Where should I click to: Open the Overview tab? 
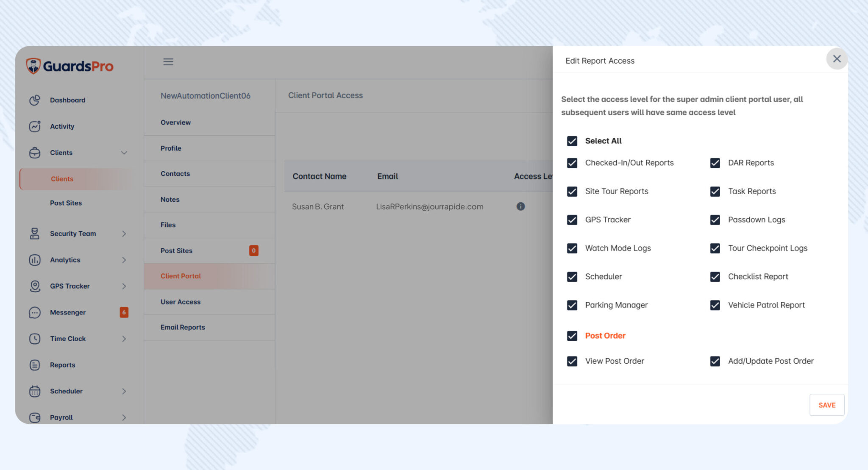[209, 122]
